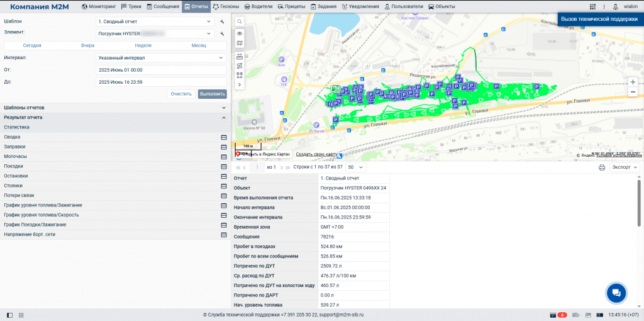Image resolution: width=644 pixels, height=321 pixels.
Task: Open График уровня топлива/Скорость chart icon
Action: [x=224, y=215]
